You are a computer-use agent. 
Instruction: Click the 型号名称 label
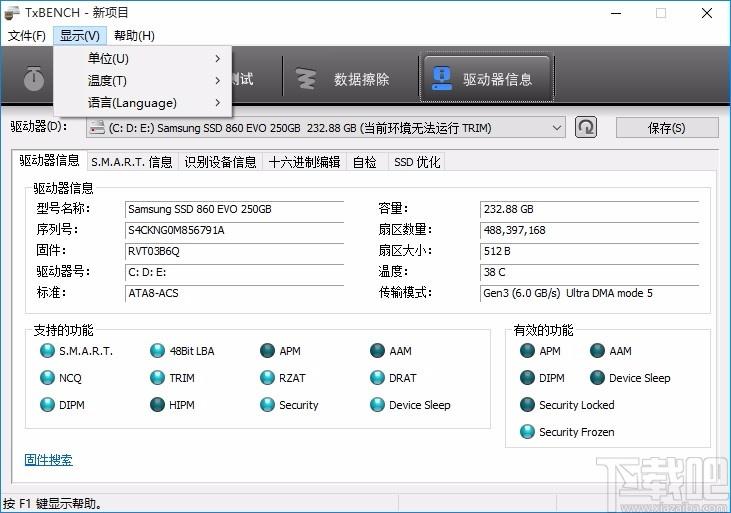[63, 208]
